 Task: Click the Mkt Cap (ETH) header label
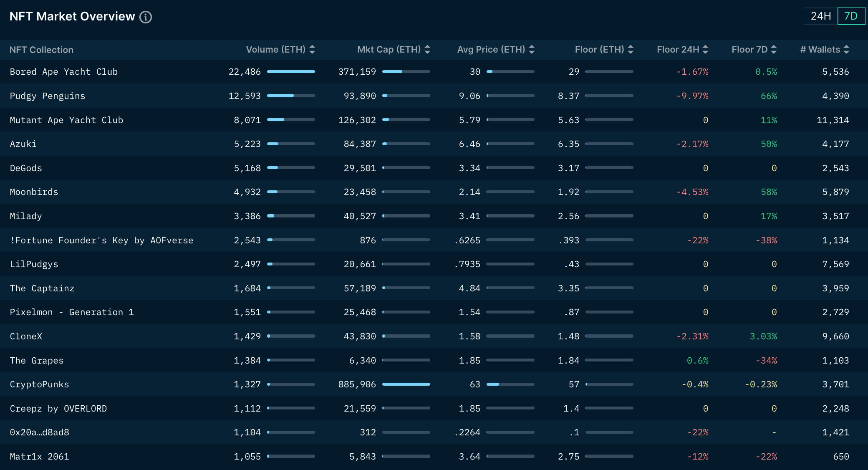click(389, 50)
